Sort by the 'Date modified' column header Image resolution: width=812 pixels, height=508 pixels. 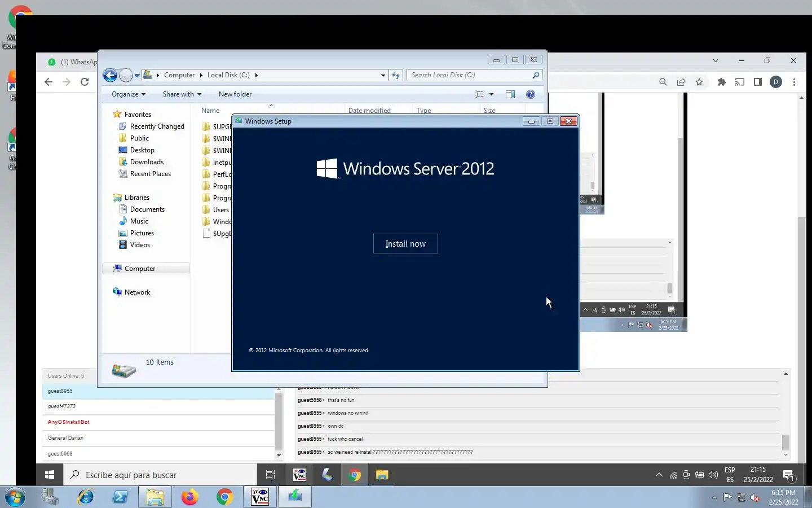click(x=378, y=111)
